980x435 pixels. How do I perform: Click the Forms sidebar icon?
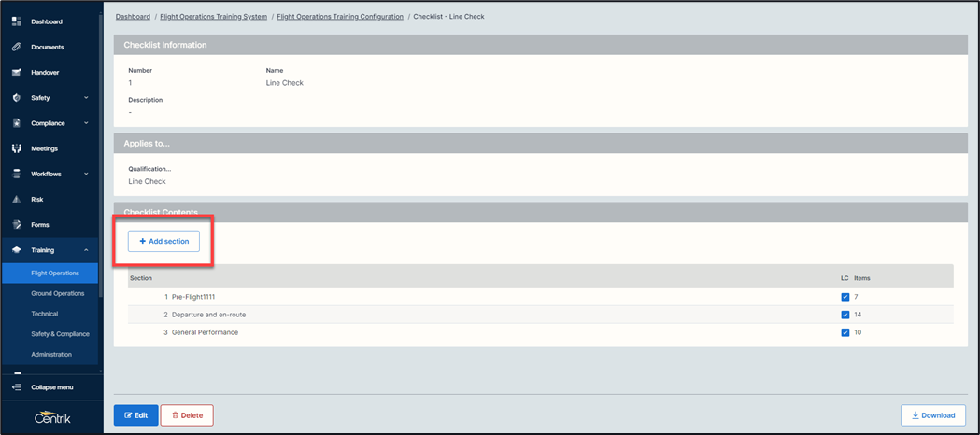pyautogui.click(x=17, y=225)
